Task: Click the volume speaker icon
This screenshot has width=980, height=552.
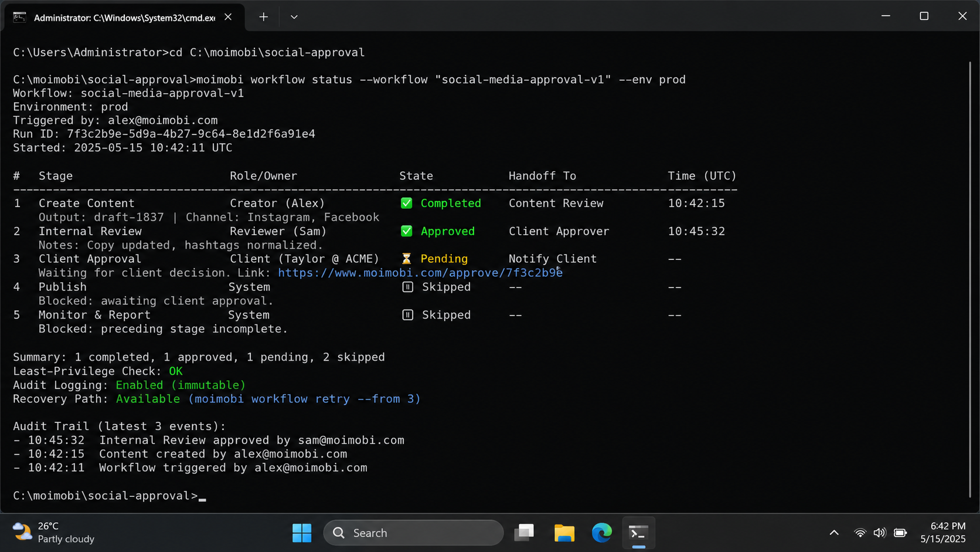Action: 880,533
